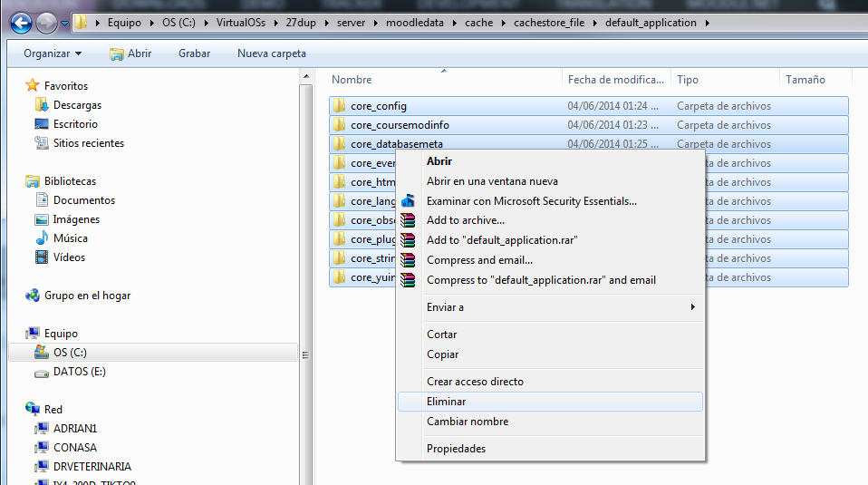Click the Sitios recientes icon
Viewport: 868px width, 485px height.
(x=42, y=143)
